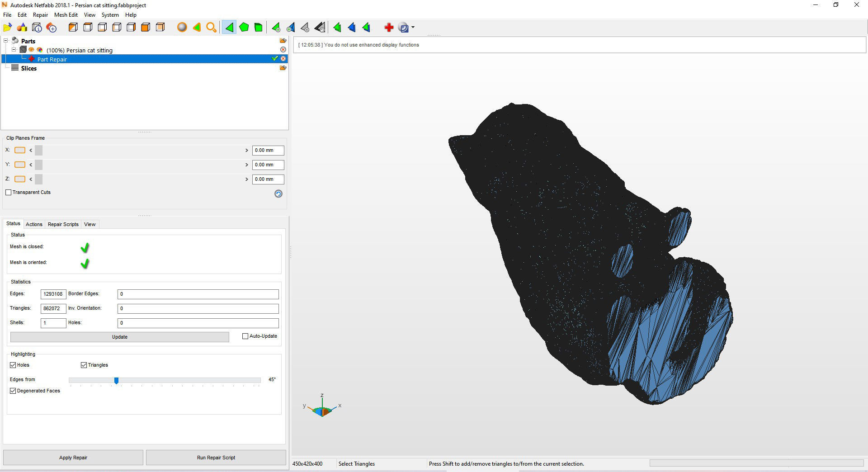Enable the Transparent Cuts checkbox
This screenshot has height=472, width=868.
point(8,192)
